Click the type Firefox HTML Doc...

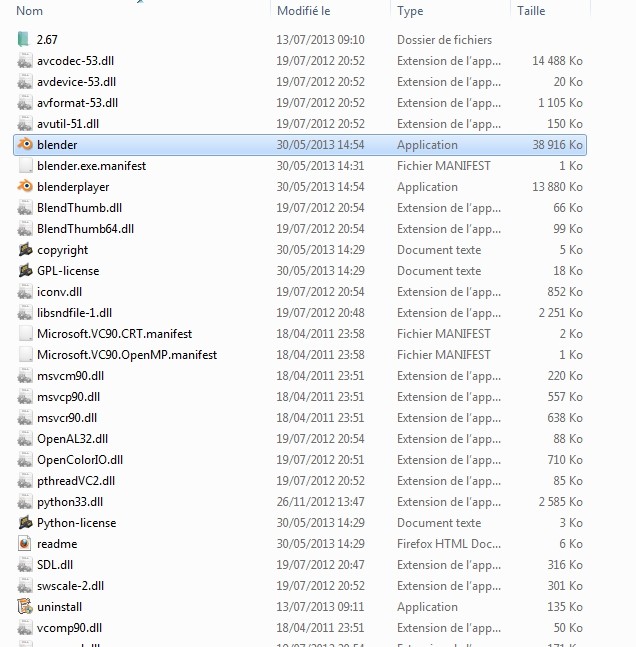tap(449, 544)
